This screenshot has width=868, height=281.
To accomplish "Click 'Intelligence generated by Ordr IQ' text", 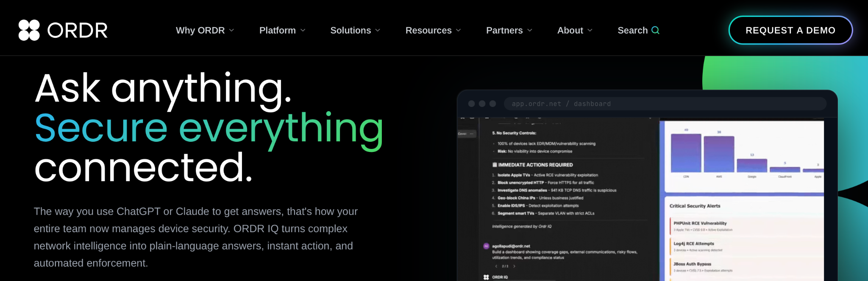I will (x=522, y=226).
